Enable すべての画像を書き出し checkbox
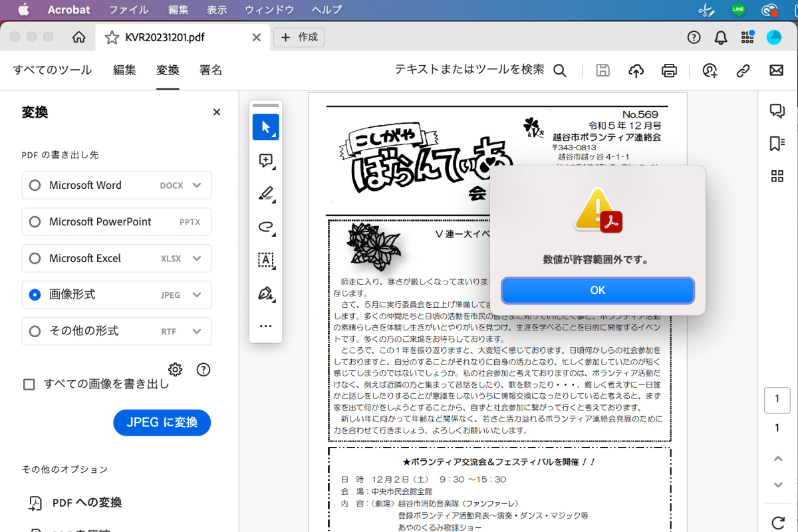This screenshot has height=532, width=798. 29,384
